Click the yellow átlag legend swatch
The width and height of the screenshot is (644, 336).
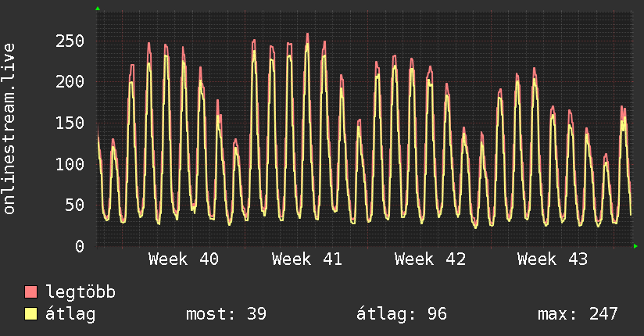[30, 314]
